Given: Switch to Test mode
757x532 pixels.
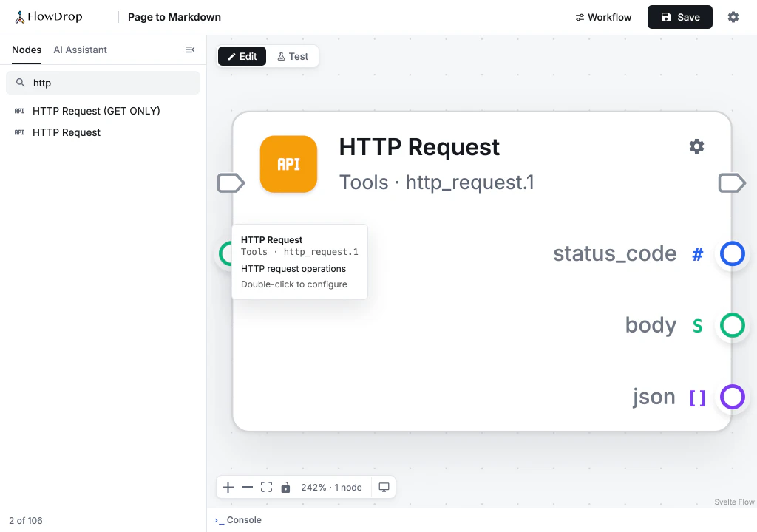Looking at the screenshot, I should click(x=293, y=56).
